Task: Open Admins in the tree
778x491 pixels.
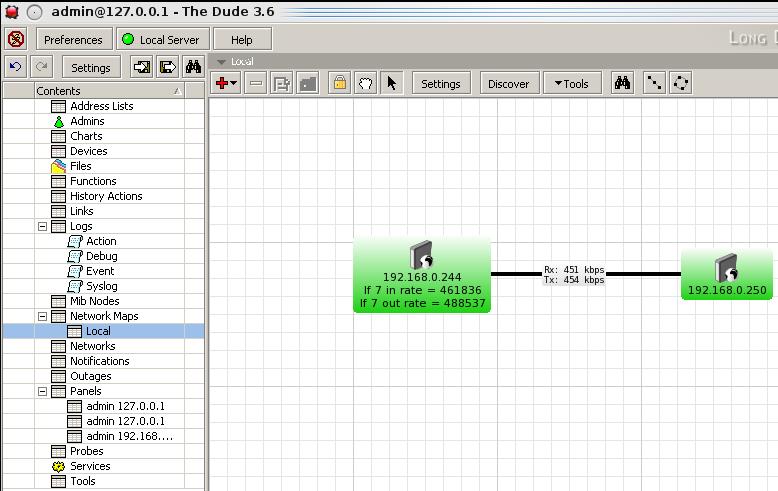Action: (x=87, y=121)
